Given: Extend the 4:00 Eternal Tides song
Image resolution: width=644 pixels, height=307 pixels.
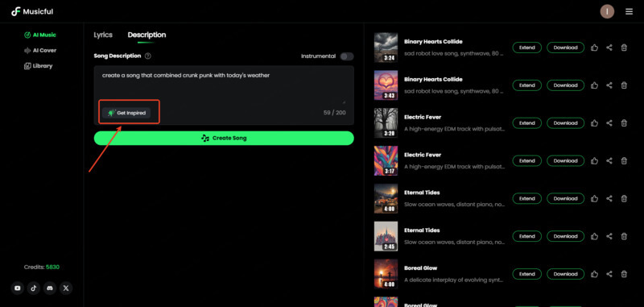Looking at the screenshot, I should (x=527, y=198).
